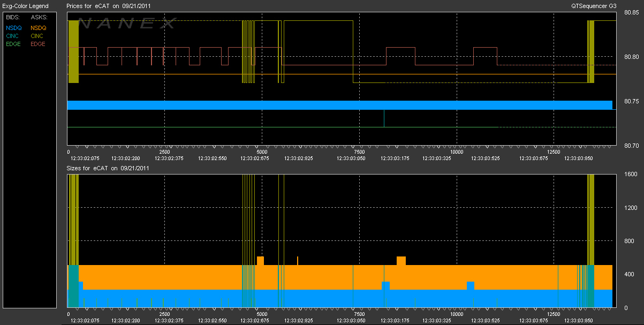This screenshot has height=325, width=644.
Task: Click the 80.75 price axis label
Action: (x=631, y=101)
